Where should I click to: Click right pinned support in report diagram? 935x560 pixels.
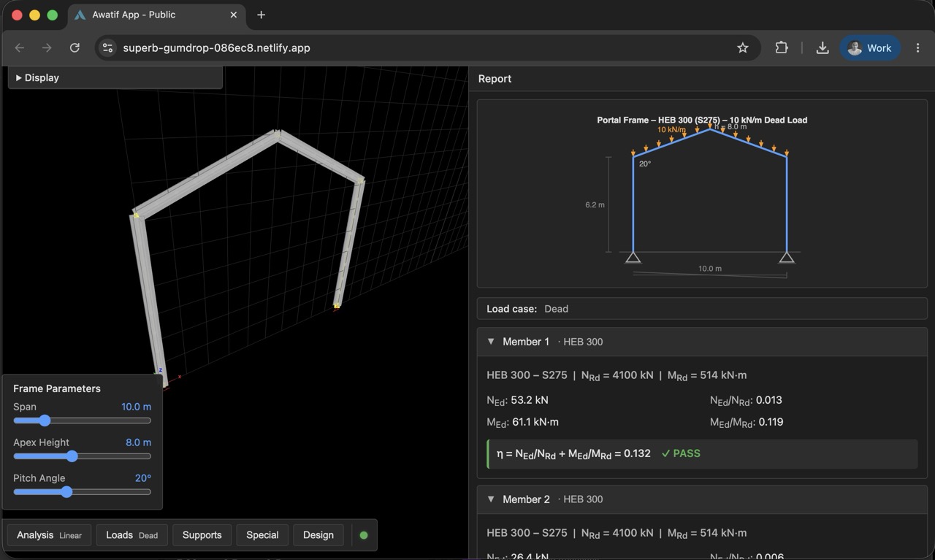[x=787, y=257]
